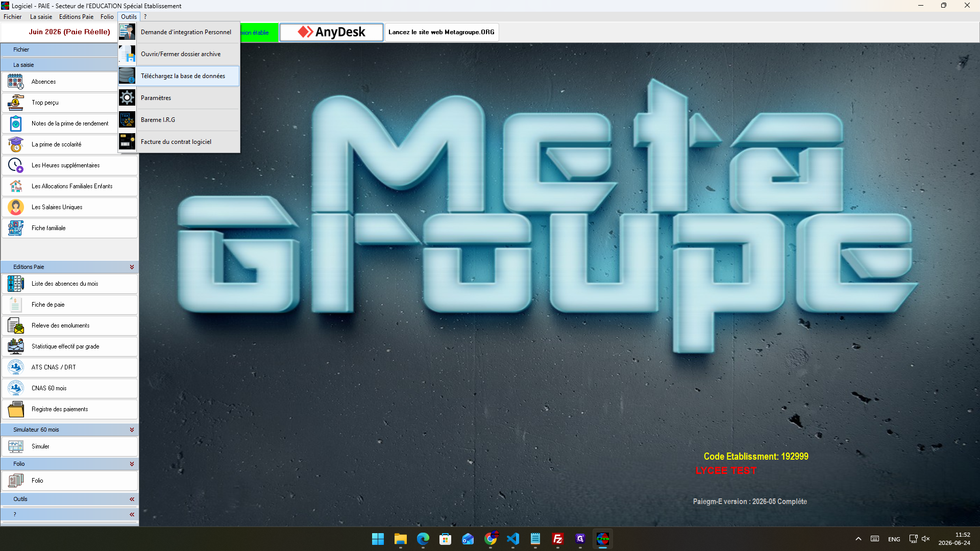Open the Absences calendar icon

coord(15,82)
